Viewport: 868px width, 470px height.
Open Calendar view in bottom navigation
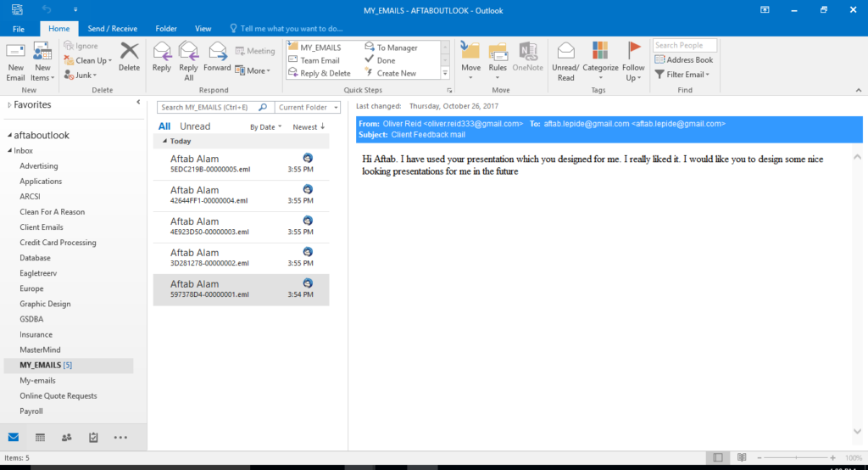(x=40, y=438)
